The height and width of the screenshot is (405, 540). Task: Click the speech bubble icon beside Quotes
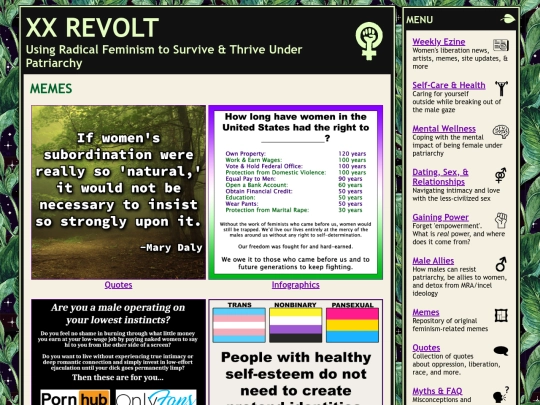point(501,351)
